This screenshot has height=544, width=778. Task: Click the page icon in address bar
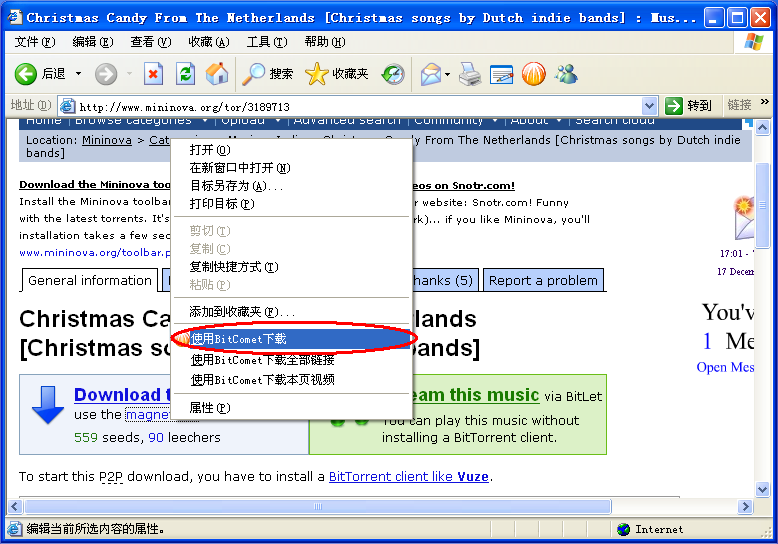point(67,106)
